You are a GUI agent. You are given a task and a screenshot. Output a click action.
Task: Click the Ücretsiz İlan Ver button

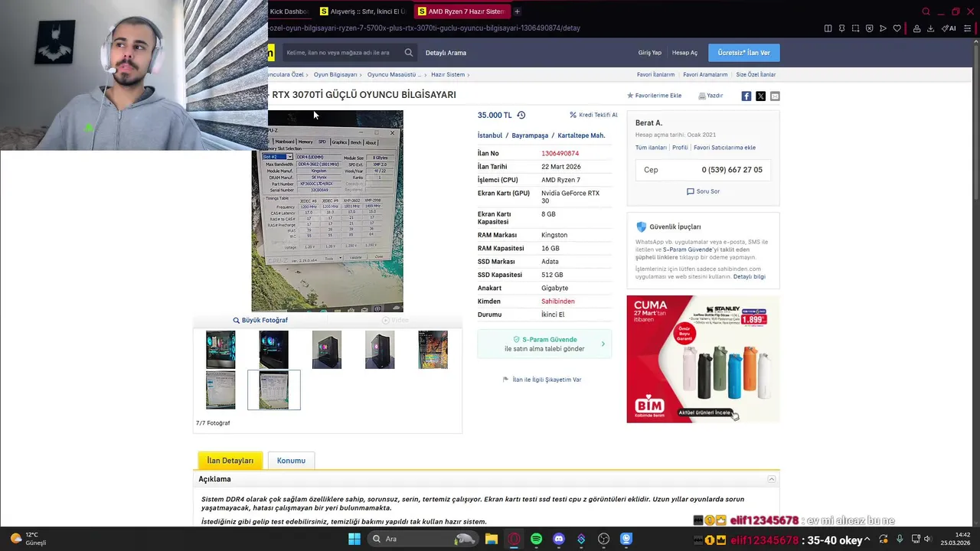[743, 53]
